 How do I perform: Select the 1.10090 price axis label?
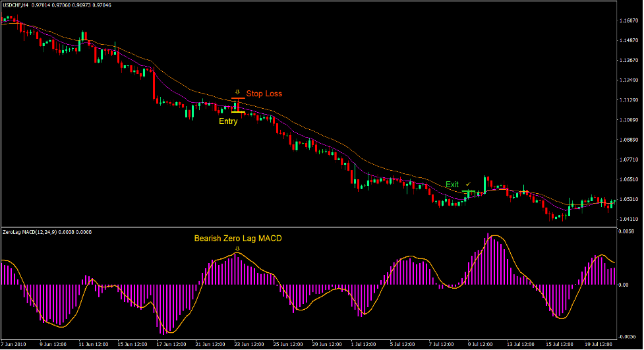tap(629, 120)
